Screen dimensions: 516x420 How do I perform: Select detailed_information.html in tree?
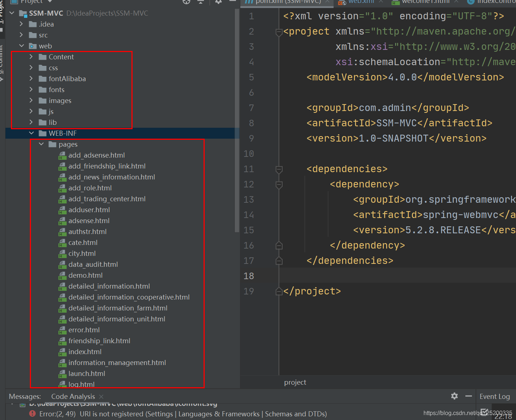click(x=109, y=286)
